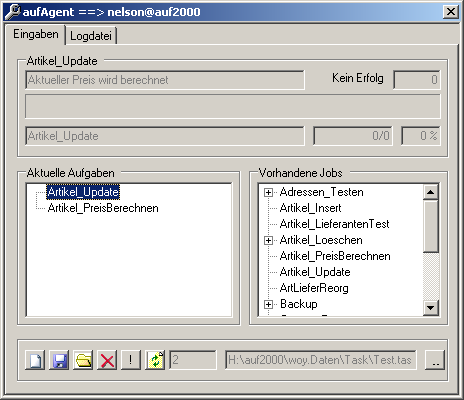
Task: Click the 0/0 progress count field
Action: pos(353,136)
